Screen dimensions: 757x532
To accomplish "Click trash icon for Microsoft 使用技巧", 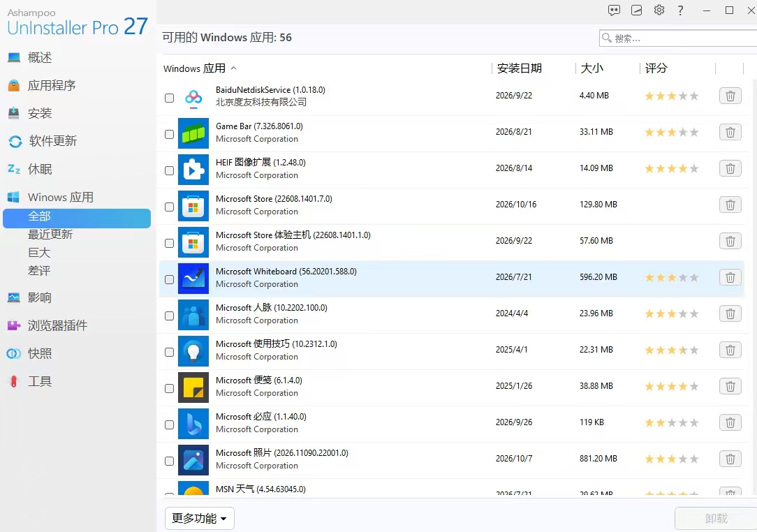I will click(x=730, y=350).
